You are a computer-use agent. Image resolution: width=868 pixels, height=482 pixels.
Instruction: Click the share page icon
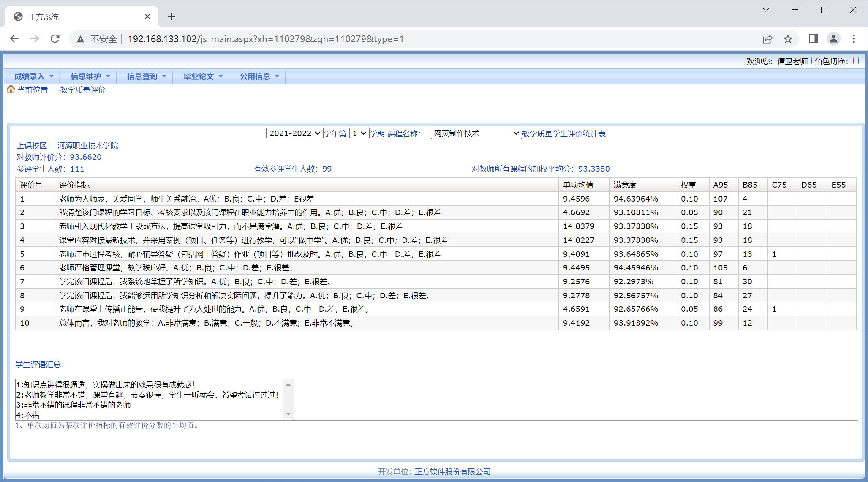767,39
